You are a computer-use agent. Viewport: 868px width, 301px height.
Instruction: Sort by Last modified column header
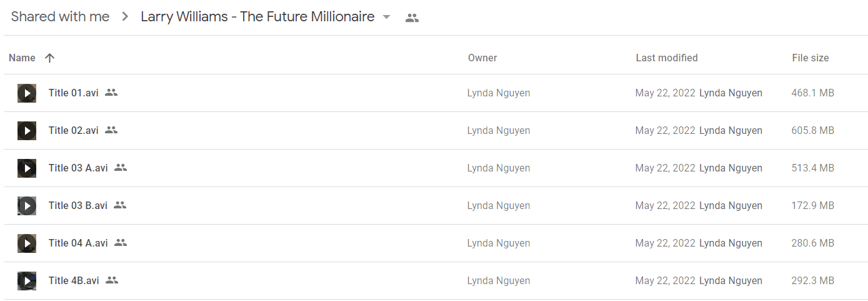coord(667,58)
